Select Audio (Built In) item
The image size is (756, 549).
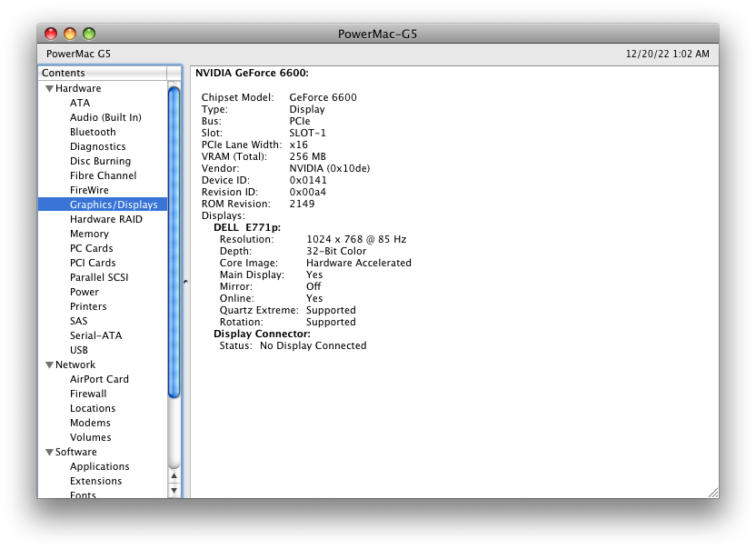click(x=105, y=117)
